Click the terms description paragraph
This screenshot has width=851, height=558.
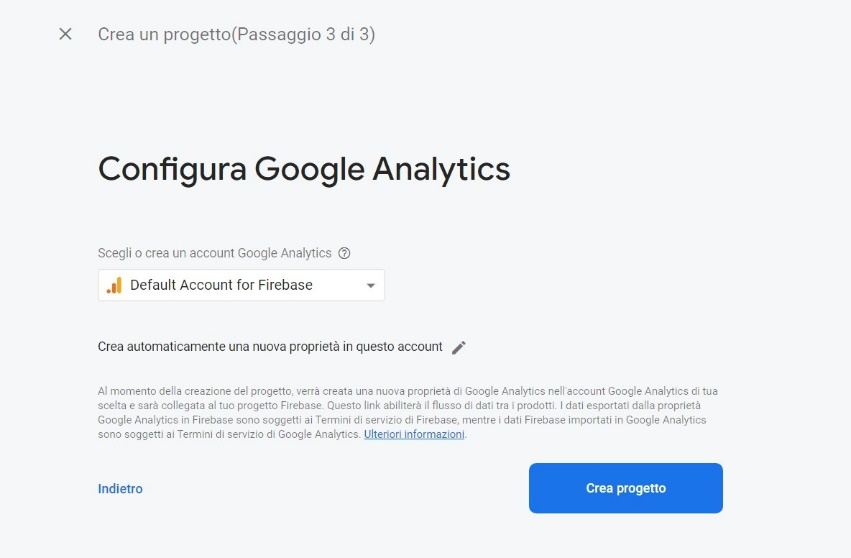coord(408,413)
